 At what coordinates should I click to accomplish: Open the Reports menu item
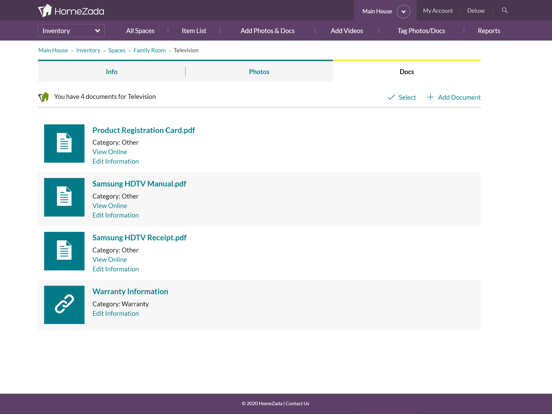(489, 31)
